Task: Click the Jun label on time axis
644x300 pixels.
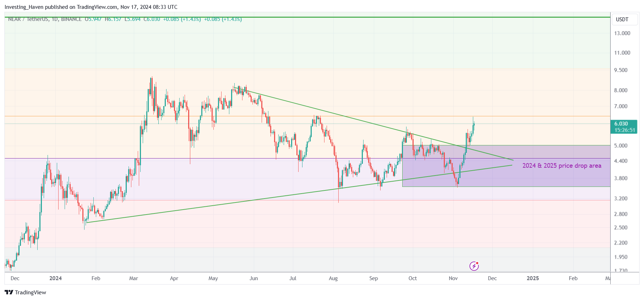Action: 253,278
